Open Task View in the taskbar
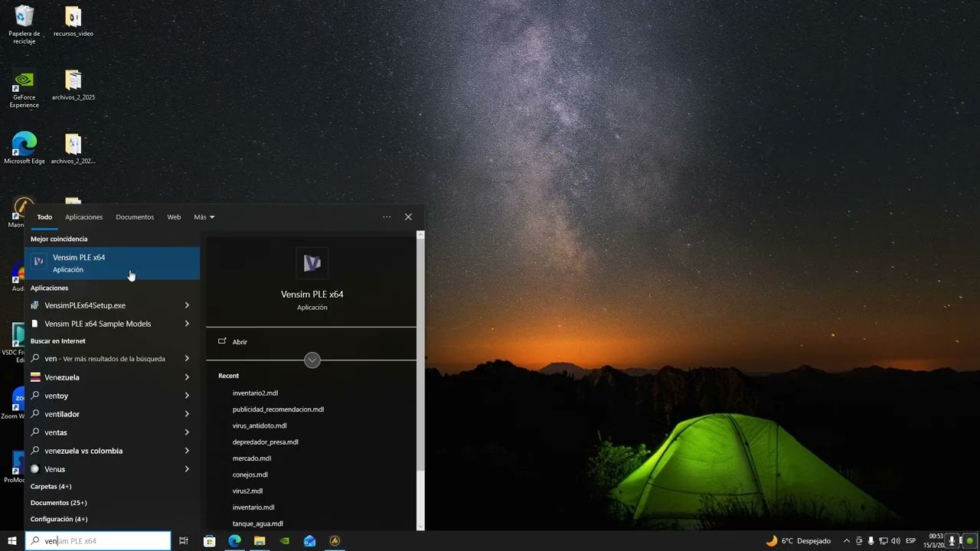Screen dimensions: 980x551 [184, 541]
